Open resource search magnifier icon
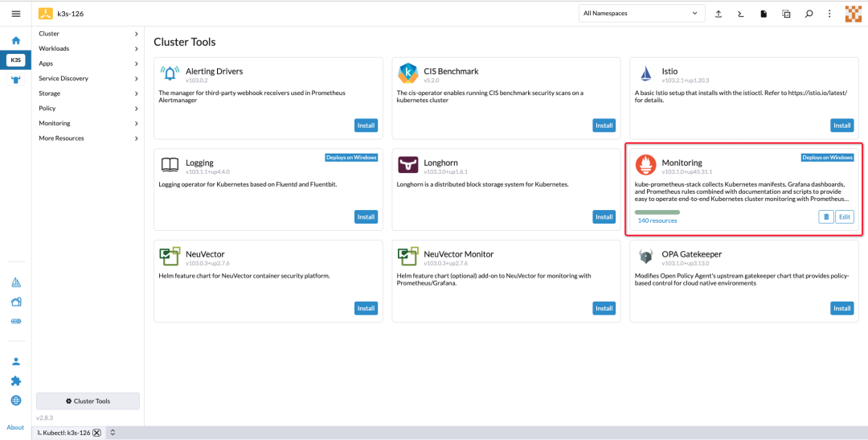 [809, 14]
